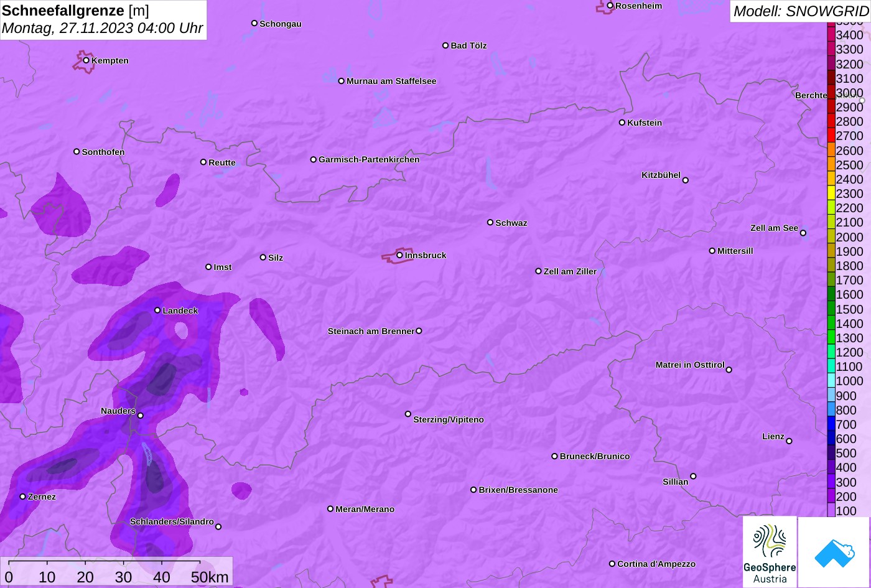871x588 pixels.
Task: Click the 500 legend value
Action: click(x=846, y=453)
